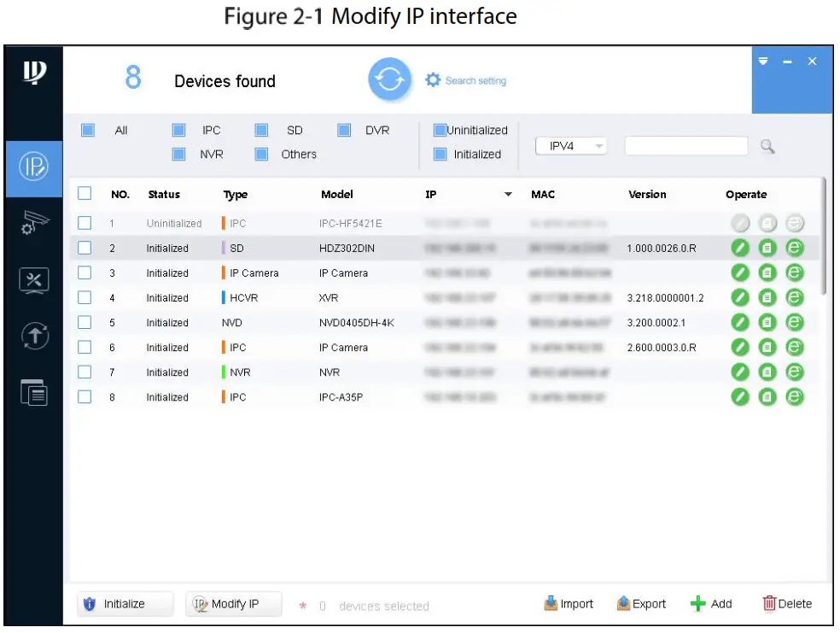Open the device upgrade sidebar icon
The height and width of the screenshot is (633, 840).
pos(35,336)
